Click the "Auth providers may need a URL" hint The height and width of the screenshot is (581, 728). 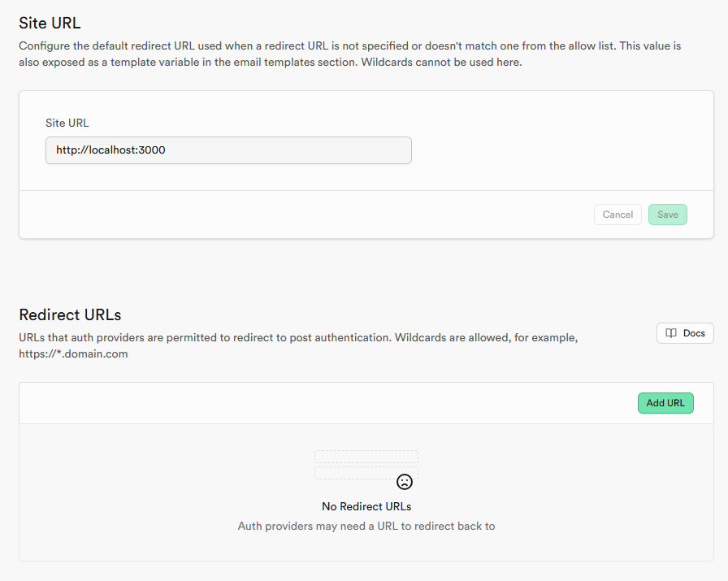(366, 526)
